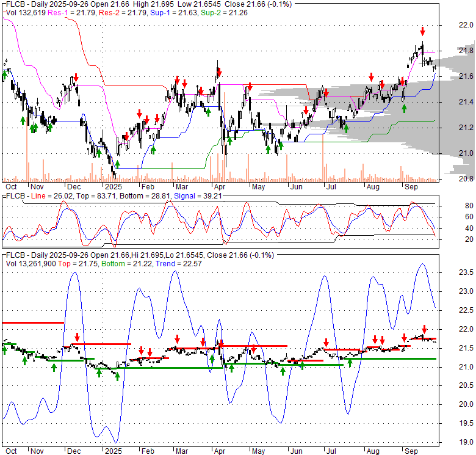This screenshot has width=476, height=455.
Task: Click the Signal = 39.21 oscillator label
Action: (197, 196)
